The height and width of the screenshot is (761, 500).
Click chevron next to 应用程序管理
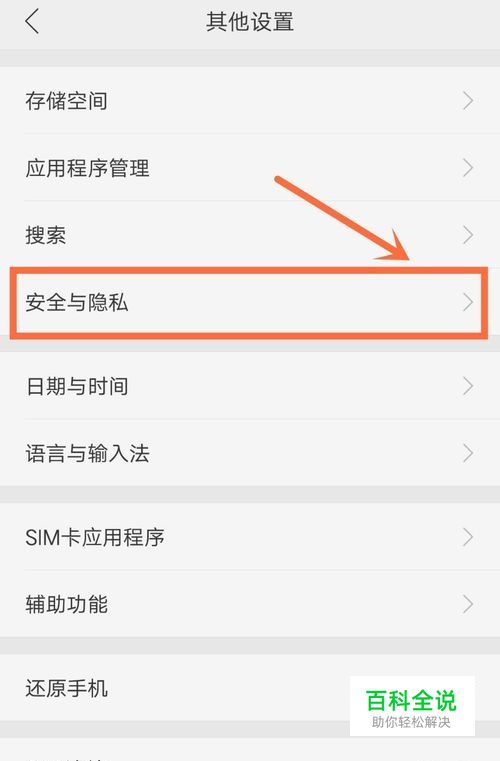[467, 168]
